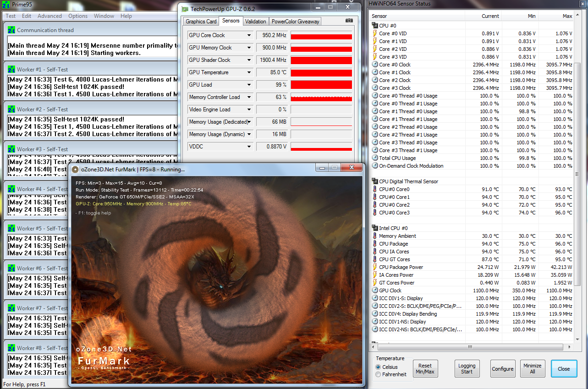Click the Intel CPU #0 group icon

(375, 228)
